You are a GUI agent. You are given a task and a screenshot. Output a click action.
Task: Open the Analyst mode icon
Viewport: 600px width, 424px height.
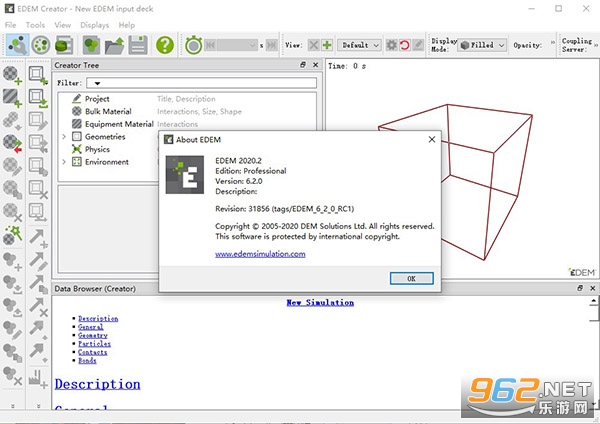(64, 45)
